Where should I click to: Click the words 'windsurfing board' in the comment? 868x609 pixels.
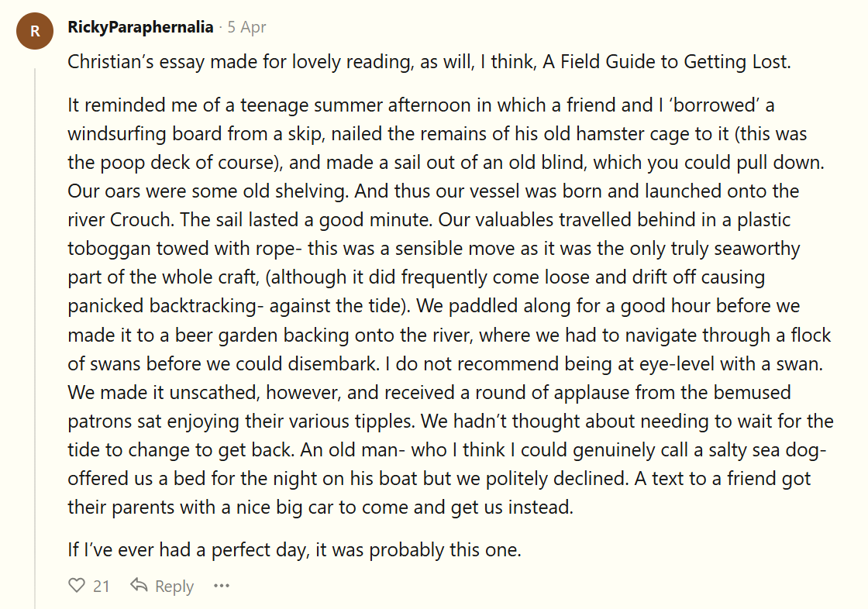point(144,133)
